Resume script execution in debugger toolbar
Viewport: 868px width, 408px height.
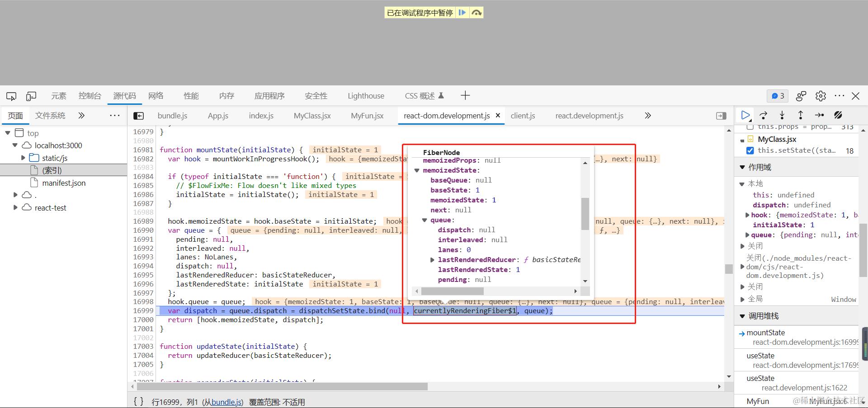(x=745, y=115)
